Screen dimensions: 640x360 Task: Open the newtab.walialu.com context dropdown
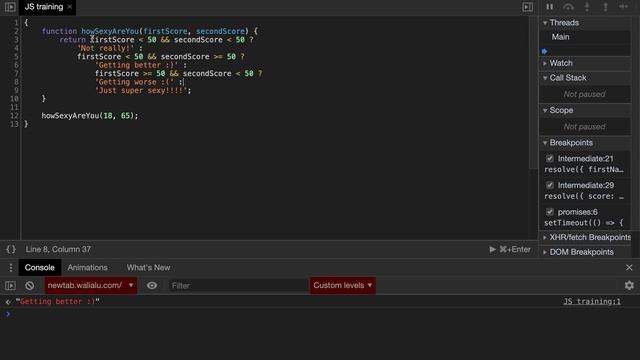pyautogui.click(x=91, y=286)
